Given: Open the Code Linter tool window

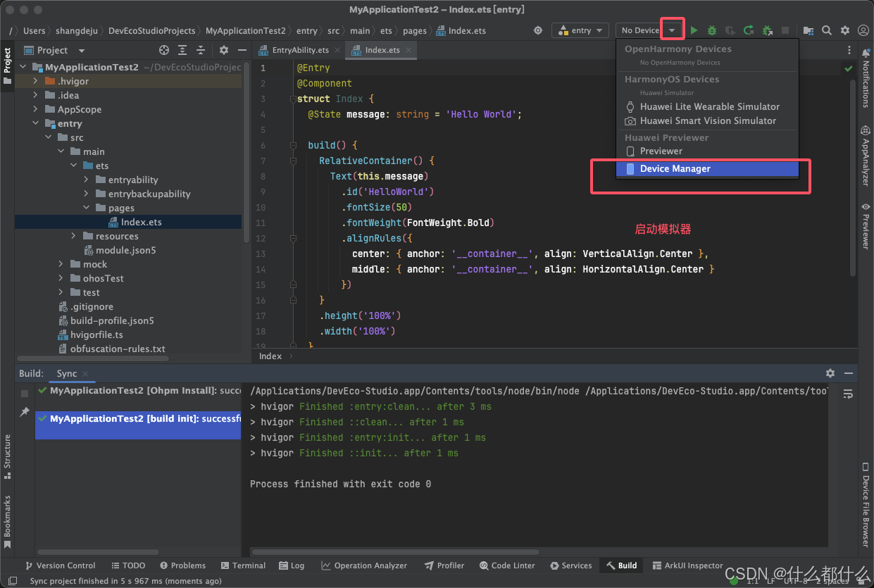Looking at the screenshot, I should coord(507,565).
